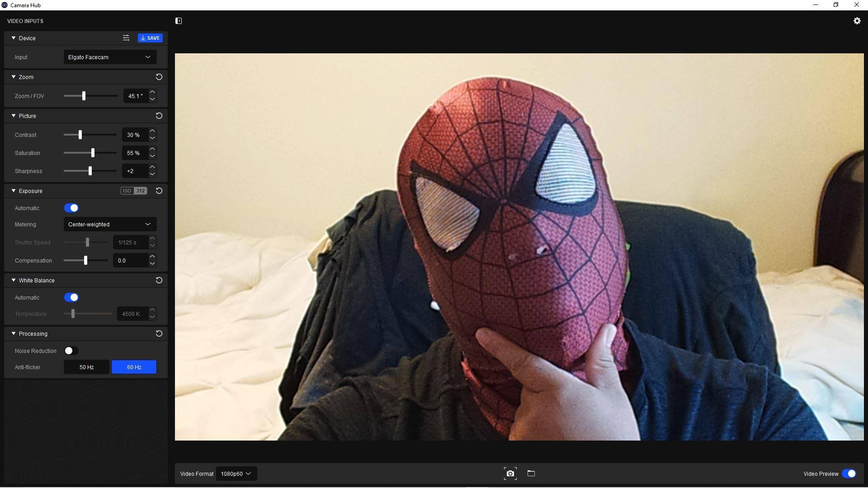Click the SAVE button
868x488 pixels.
click(150, 38)
